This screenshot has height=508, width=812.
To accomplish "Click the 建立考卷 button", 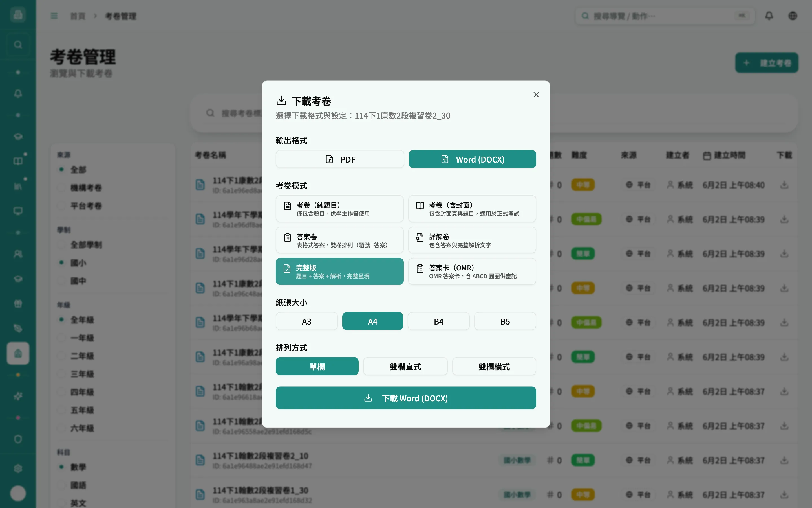I will click(x=766, y=63).
